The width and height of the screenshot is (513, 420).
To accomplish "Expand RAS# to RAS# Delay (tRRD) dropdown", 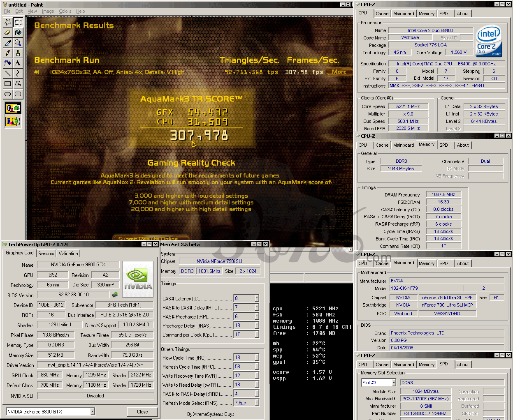I will [x=257, y=394].
